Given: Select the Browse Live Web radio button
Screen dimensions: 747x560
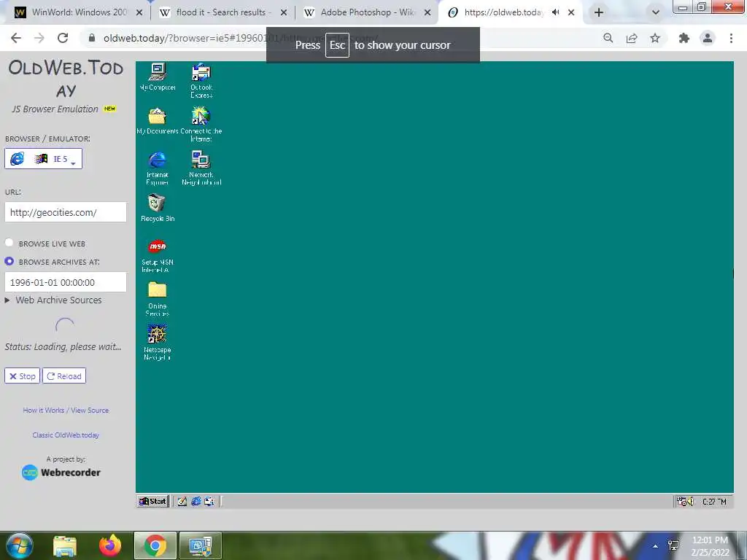Looking at the screenshot, I should coord(9,243).
